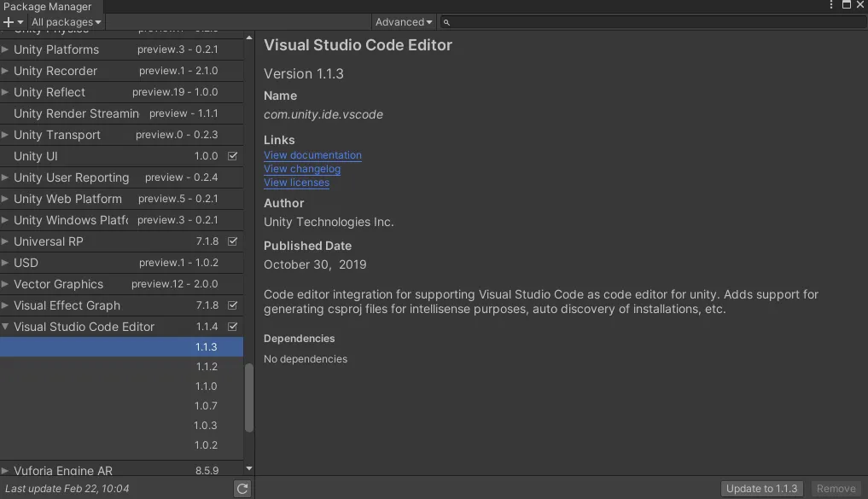The width and height of the screenshot is (868, 499).
Task: Open the View documentation link
Action: (312, 155)
